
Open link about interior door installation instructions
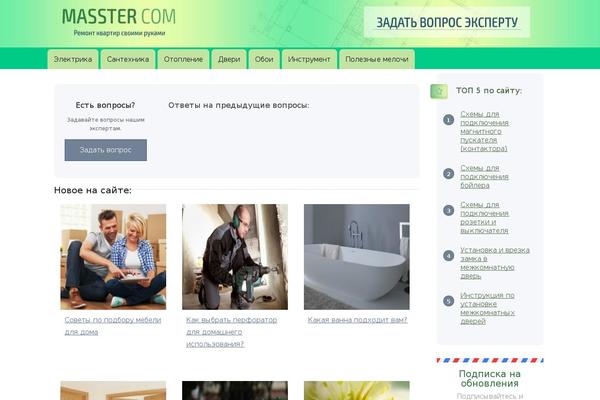click(487, 308)
